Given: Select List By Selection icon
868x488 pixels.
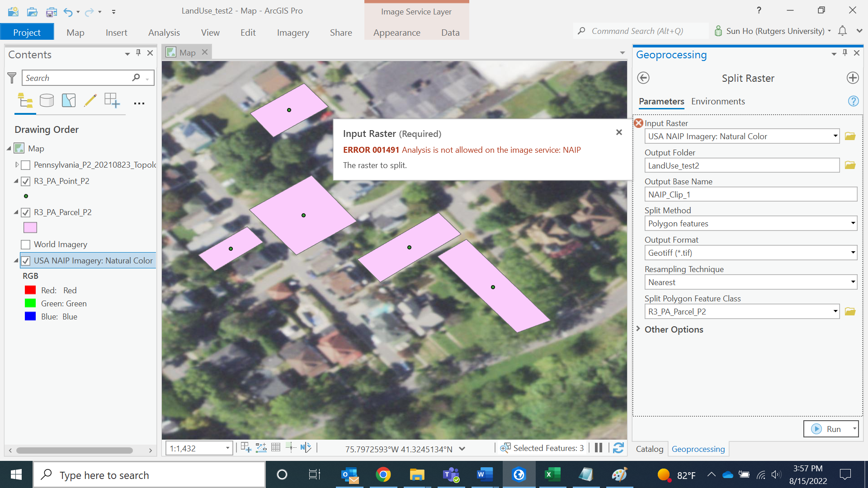Looking at the screenshot, I should (x=69, y=100).
